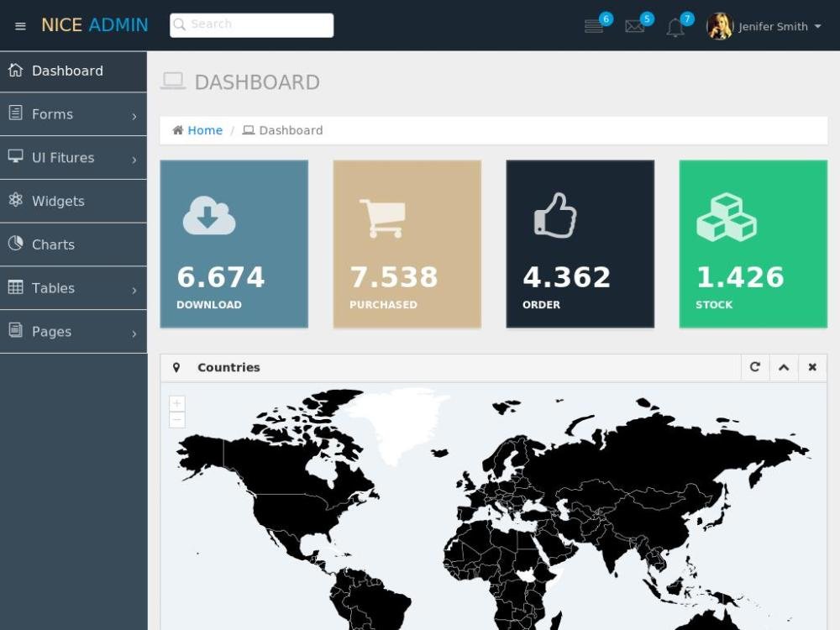Click the shopping cart icon on Purchased tile

(382, 218)
